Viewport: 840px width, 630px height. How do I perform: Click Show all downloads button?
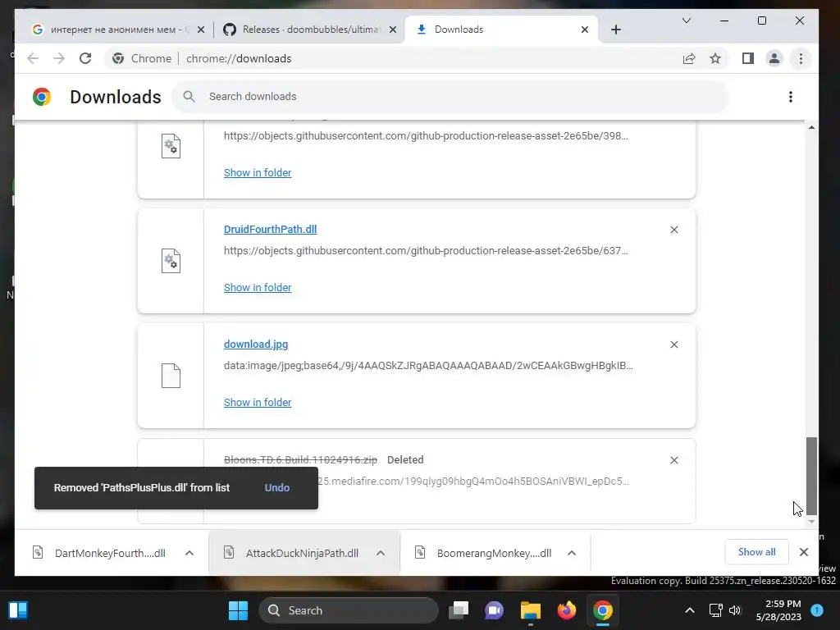(756, 552)
